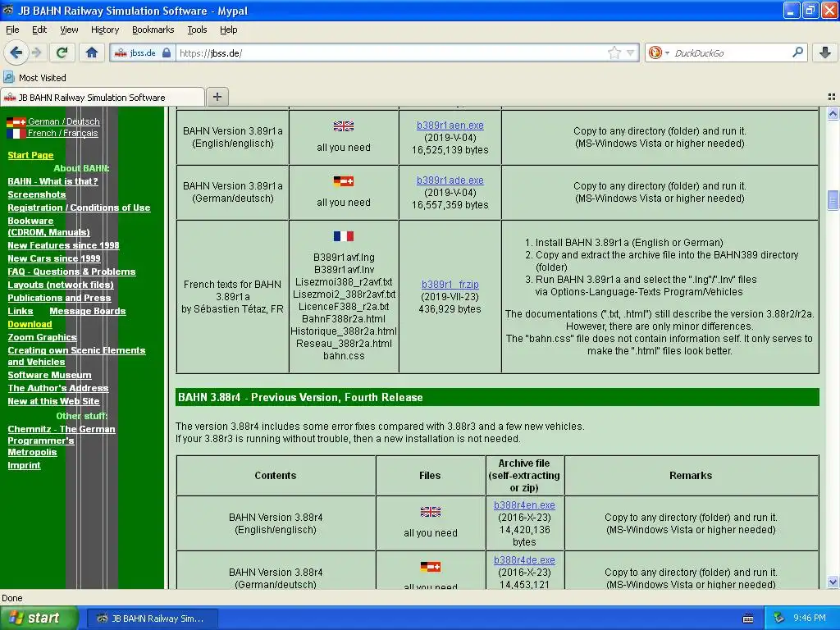Screen dimensions: 840x630
Task: Open 'BAHN - What is that?' link
Action: tap(52, 181)
